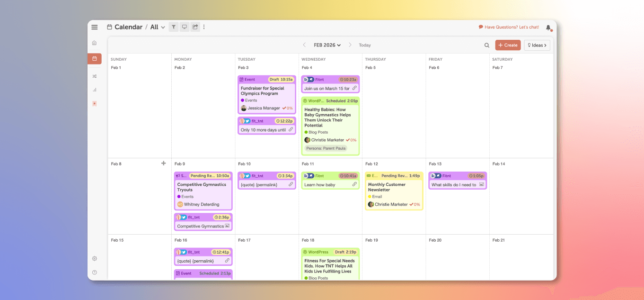Open Home from the sidebar
This screenshot has height=300, width=644.
point(94,43)
